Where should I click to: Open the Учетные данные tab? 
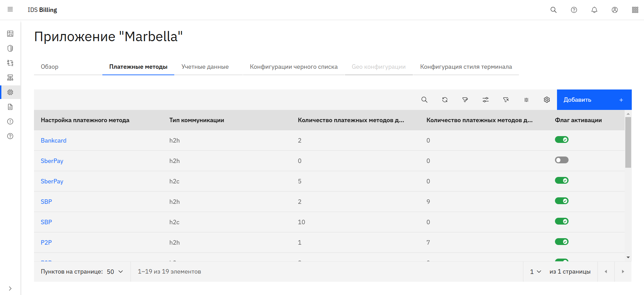coord(205,67)
